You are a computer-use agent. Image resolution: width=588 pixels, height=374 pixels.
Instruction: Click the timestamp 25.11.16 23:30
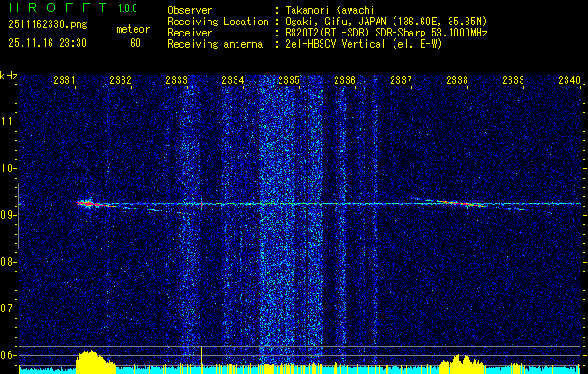click(x=48, y=43)
